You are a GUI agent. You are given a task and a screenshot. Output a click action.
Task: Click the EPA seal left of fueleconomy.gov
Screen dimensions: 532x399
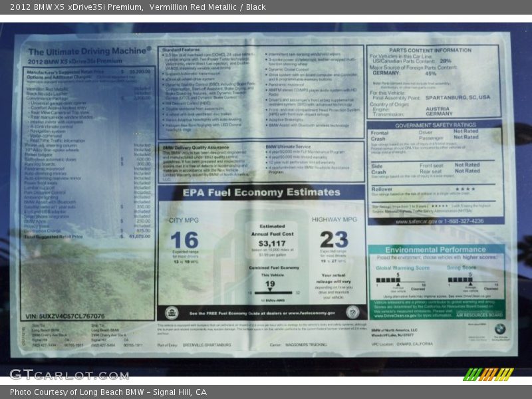click(x=172, y=312)
